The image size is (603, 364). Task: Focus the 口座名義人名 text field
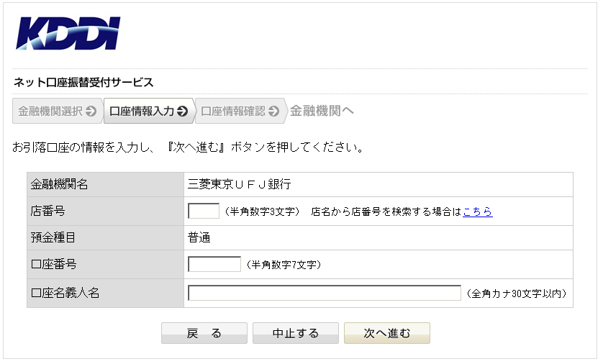(x=324, y=293)
